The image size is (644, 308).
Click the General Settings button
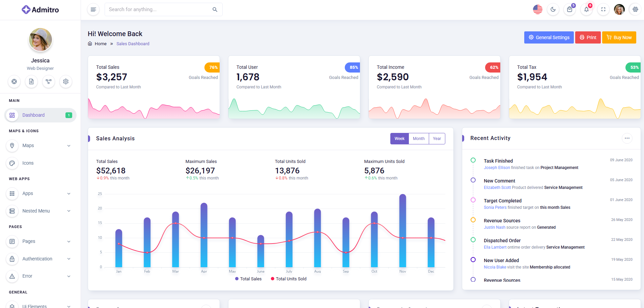click(549, 37)
